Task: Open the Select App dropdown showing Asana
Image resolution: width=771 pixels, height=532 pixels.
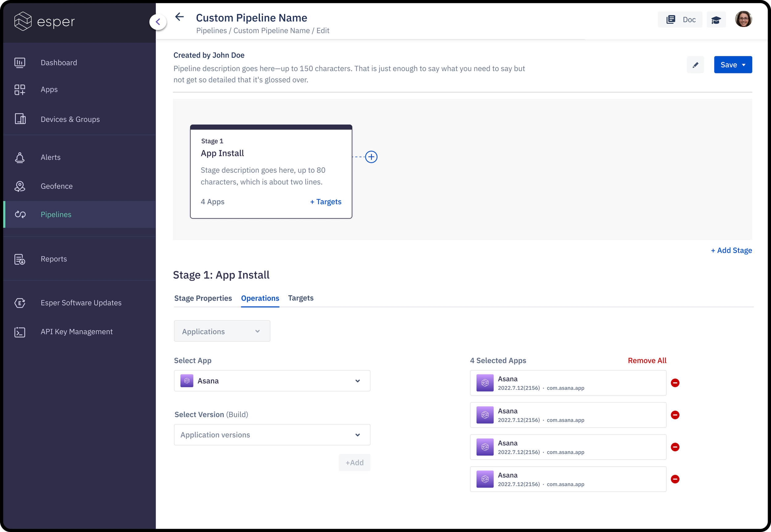Action: point(272,381)
